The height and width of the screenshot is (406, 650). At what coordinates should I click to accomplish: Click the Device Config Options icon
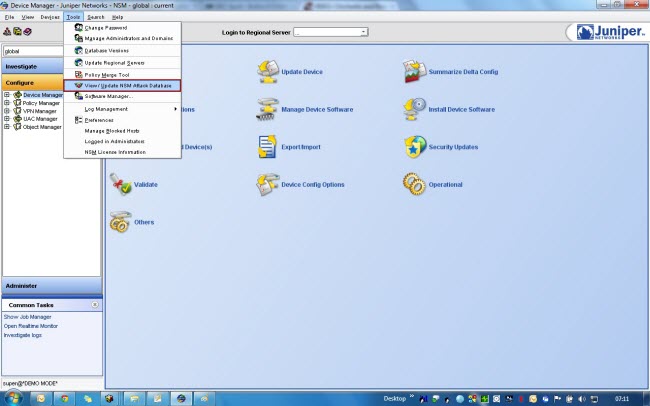(268, 185)
